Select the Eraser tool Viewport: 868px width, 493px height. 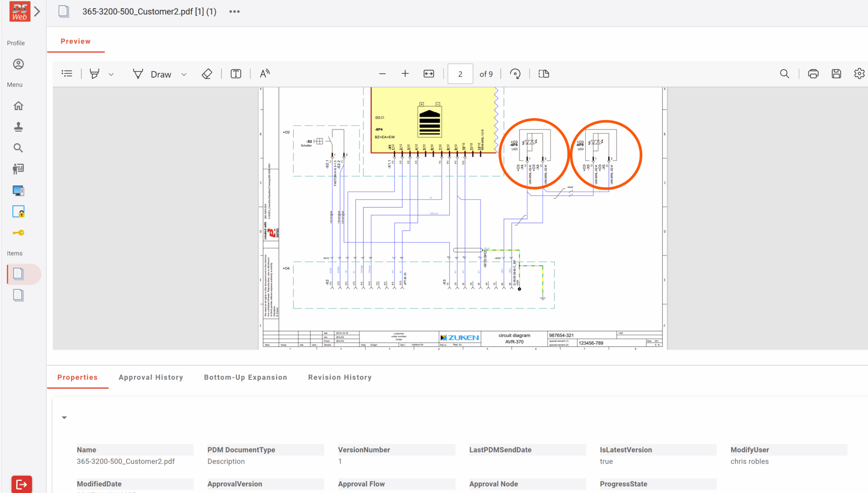coord(207,73)
